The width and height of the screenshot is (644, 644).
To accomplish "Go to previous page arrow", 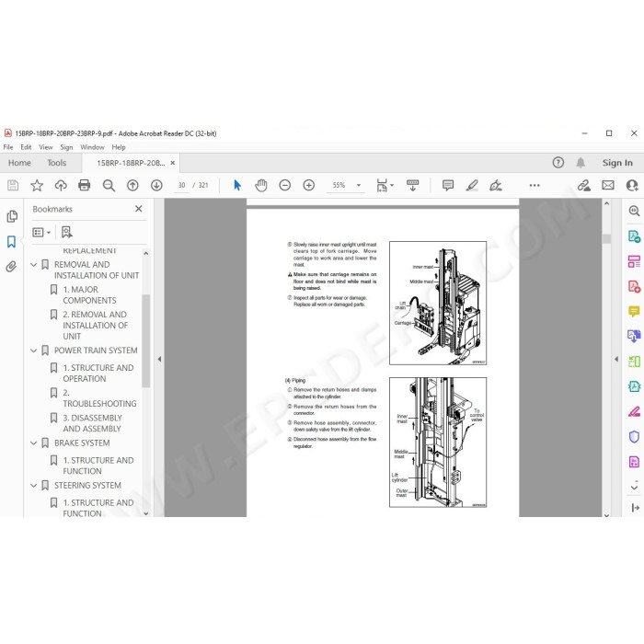I will 132,185.
